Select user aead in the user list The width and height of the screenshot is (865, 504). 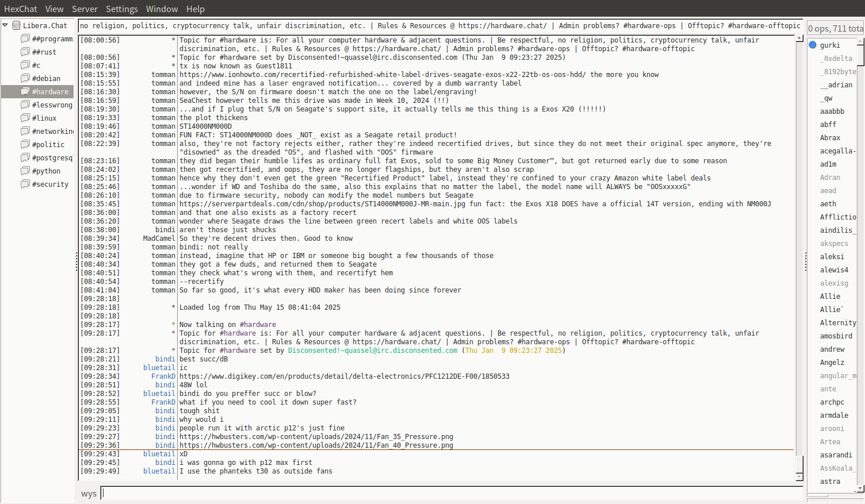click(x=828, y=190)
